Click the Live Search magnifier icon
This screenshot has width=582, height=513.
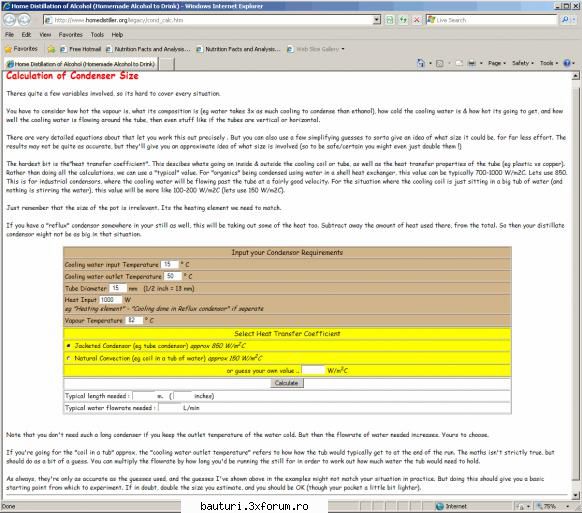coord(565,20)
